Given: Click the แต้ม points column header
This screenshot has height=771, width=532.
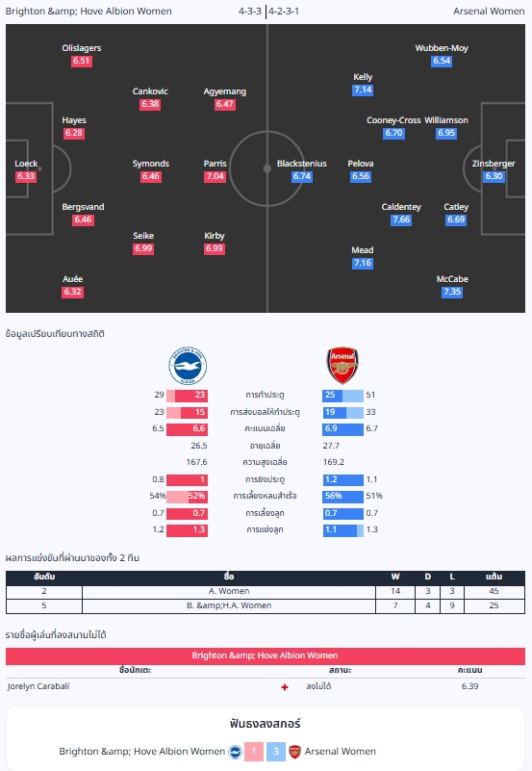Looking at the screenshot, I should 494,578.
